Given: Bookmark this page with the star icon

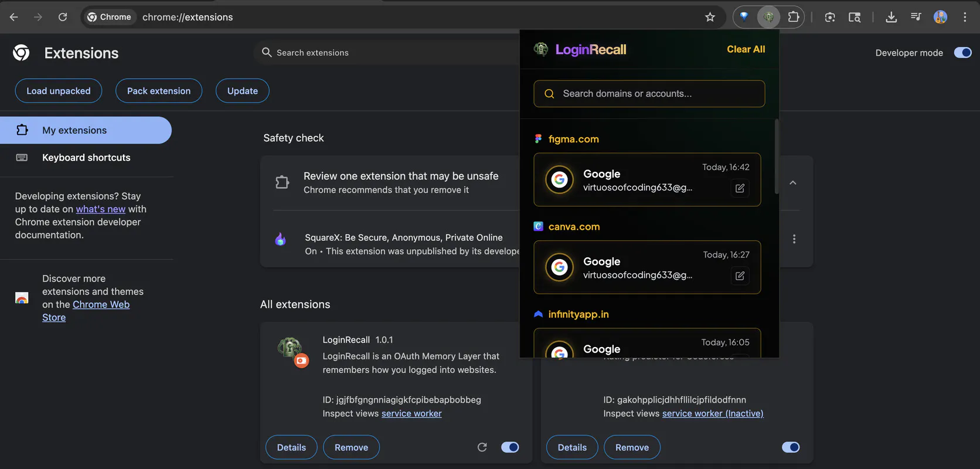Looking at the screenshot, I should (710, 17).
